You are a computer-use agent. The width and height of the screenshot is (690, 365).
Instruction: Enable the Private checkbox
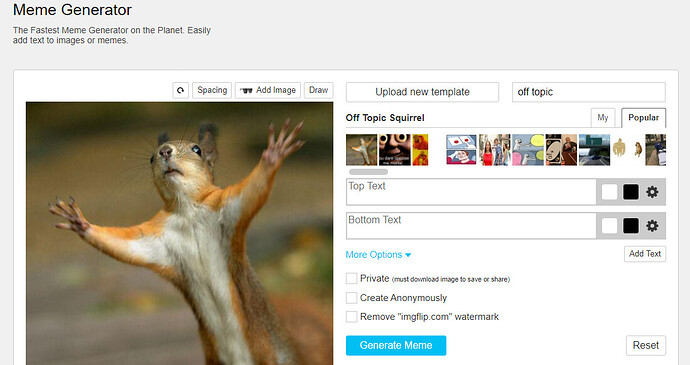point(351,279)
